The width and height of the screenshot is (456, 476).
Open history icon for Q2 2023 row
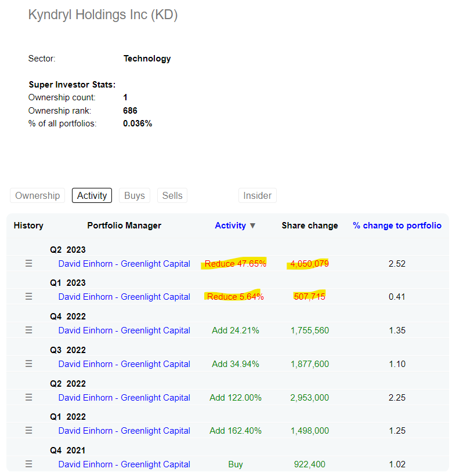(x=28, y=263)
